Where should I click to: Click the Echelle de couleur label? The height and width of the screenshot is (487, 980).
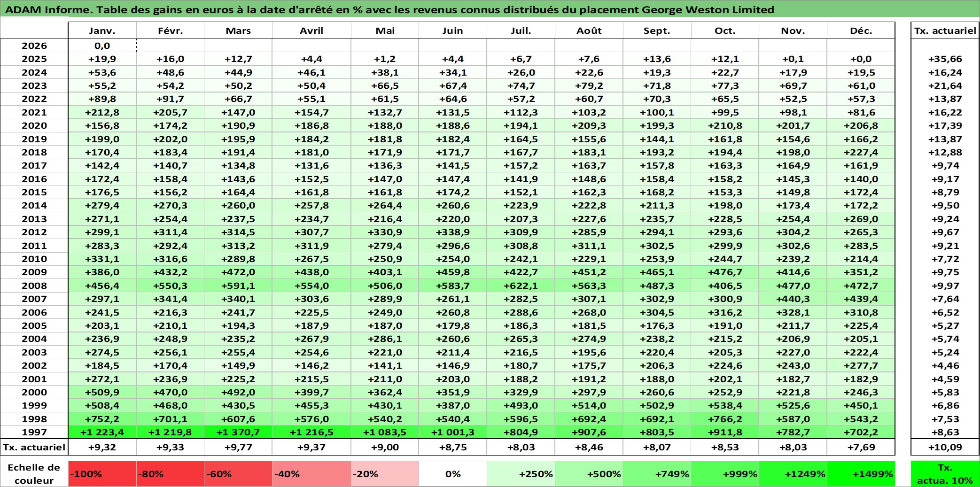[x=34, y=474]
